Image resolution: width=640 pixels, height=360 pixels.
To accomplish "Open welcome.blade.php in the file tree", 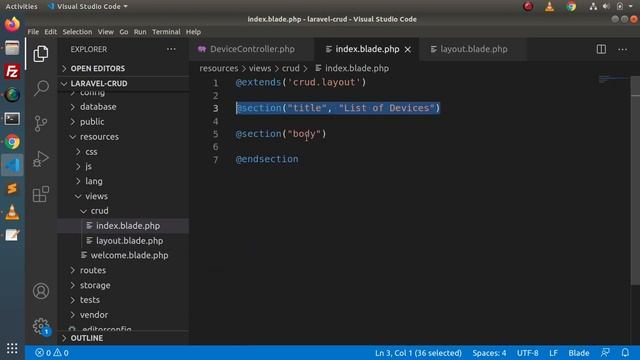I will pos(129,256).
